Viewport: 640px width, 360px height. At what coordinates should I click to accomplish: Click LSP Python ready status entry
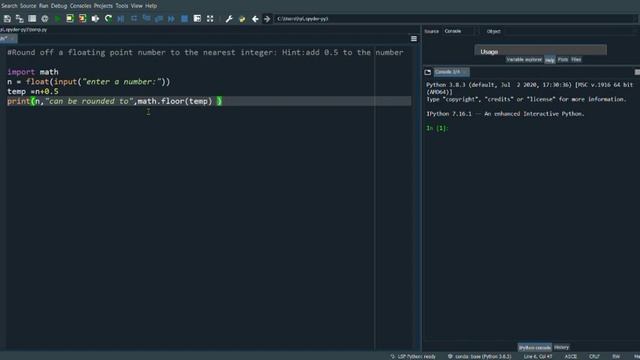(413, 357)
